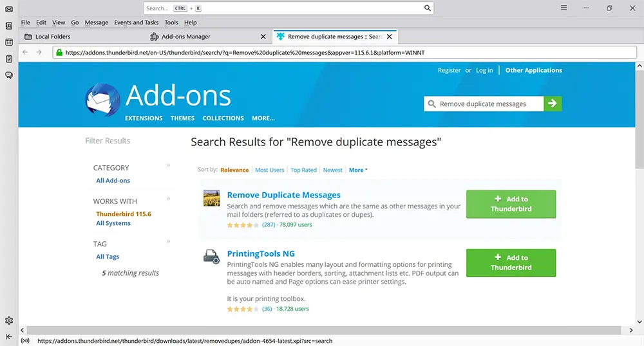This screenshot has height=346, width=644.
Task: Go to EXTENSIONS section
Action: tap(144, 118)
